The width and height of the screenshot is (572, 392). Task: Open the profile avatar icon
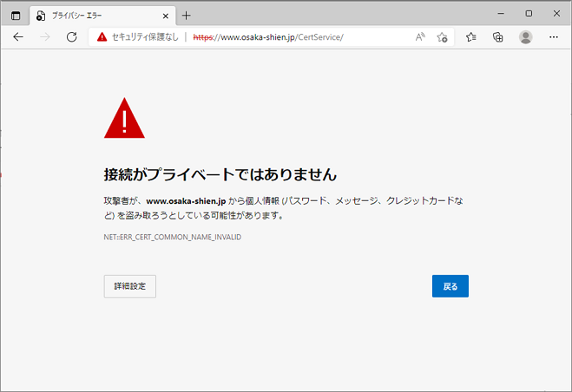point(526,36)
